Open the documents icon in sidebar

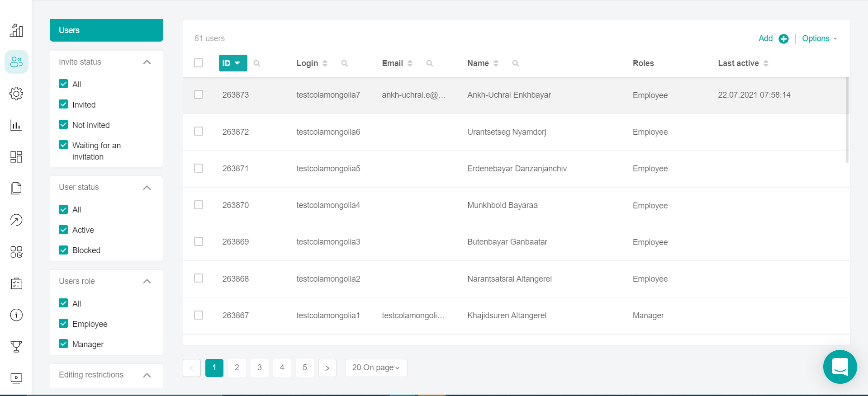click(x=16, y=188)
